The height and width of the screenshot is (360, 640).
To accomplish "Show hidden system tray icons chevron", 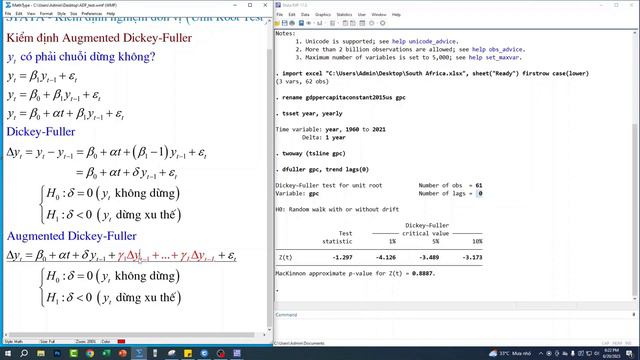I will pos(541,353).
